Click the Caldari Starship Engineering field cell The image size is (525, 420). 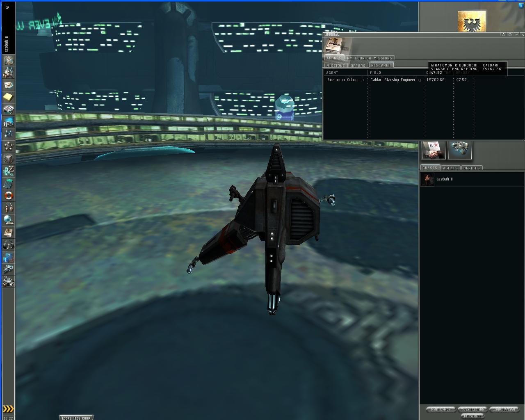click(395, 80)
